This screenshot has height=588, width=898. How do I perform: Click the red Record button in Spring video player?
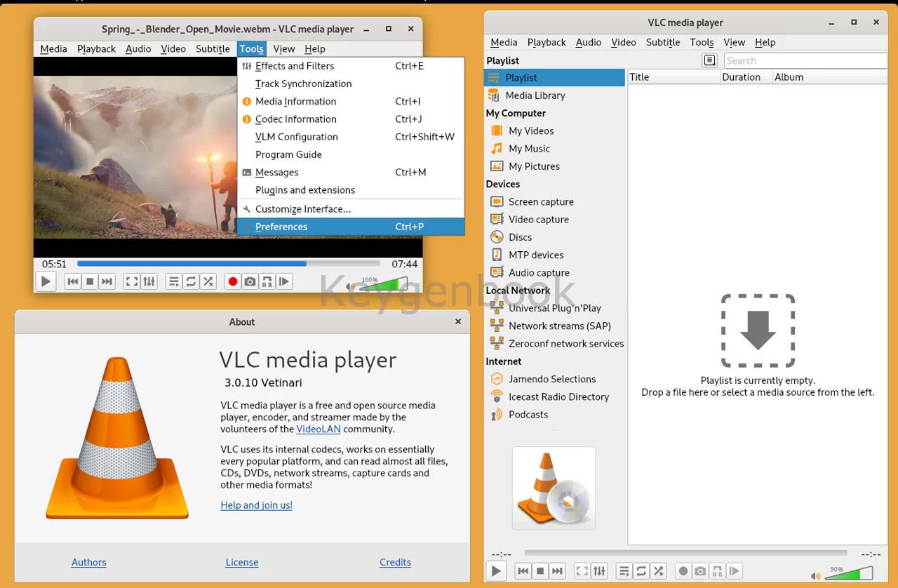click(233, 281)
